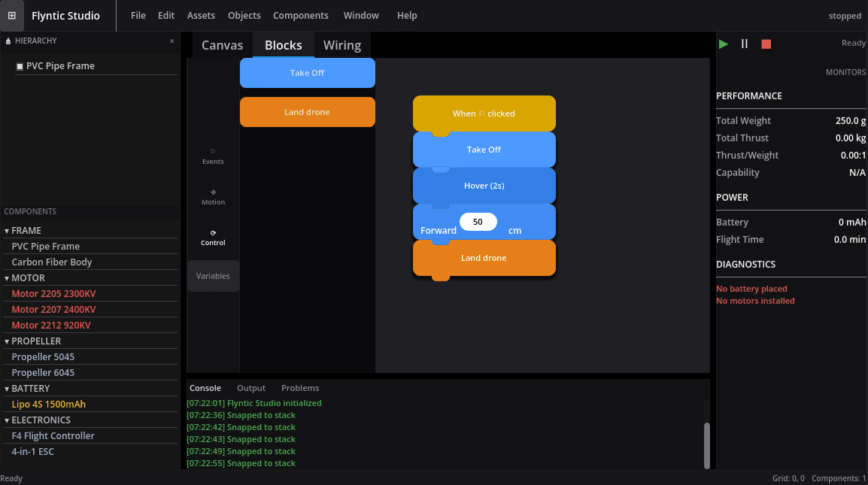
Task: Select the Land drone block in the script
Action: [x=484, y=258]
